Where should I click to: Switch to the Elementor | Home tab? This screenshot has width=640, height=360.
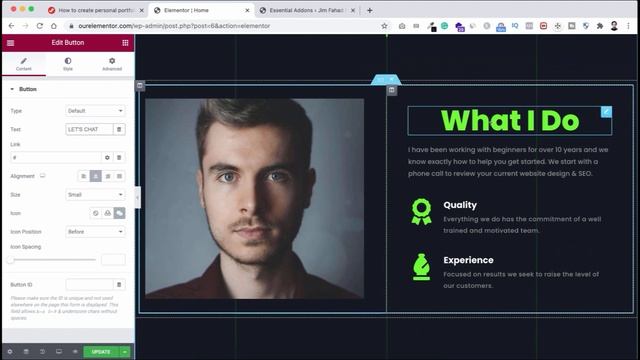tap(201, 10)
